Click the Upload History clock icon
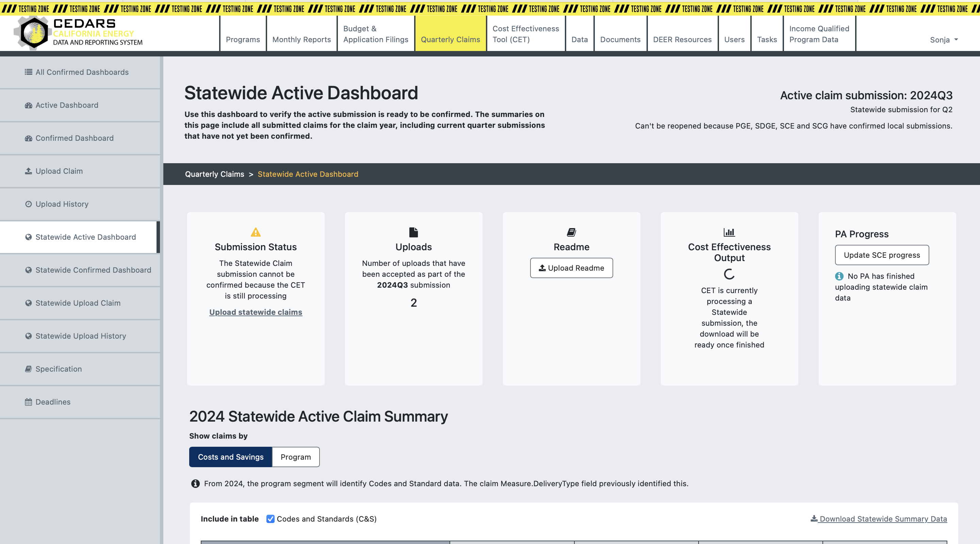 29,204
